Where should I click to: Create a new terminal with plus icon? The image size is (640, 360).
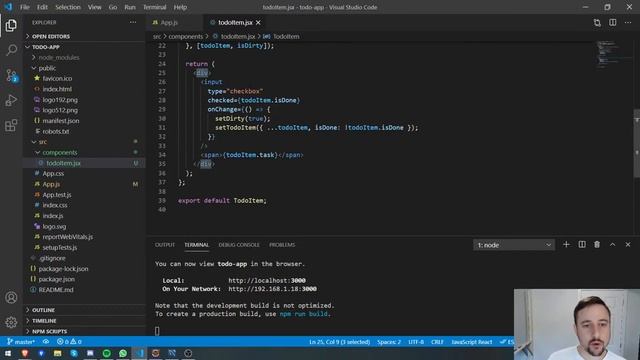coord(566,244)
